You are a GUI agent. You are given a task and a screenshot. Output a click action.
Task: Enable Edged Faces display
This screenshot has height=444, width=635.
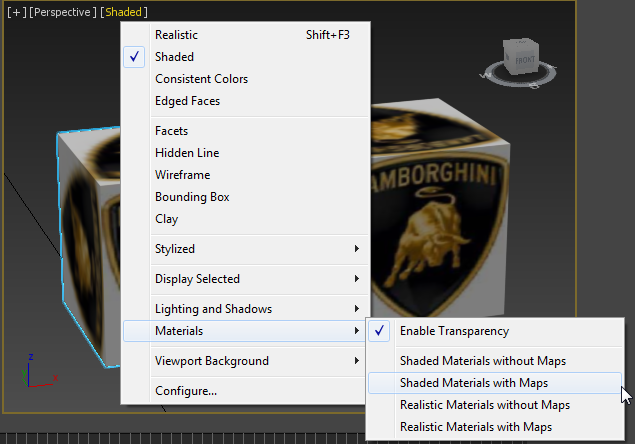pos(245,101)
